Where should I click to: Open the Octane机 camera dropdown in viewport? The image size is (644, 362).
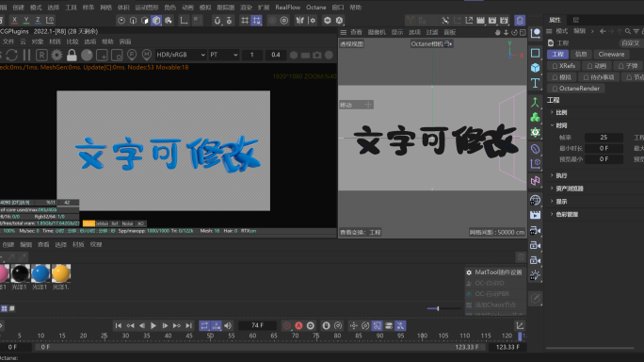[x=431, y=43]
